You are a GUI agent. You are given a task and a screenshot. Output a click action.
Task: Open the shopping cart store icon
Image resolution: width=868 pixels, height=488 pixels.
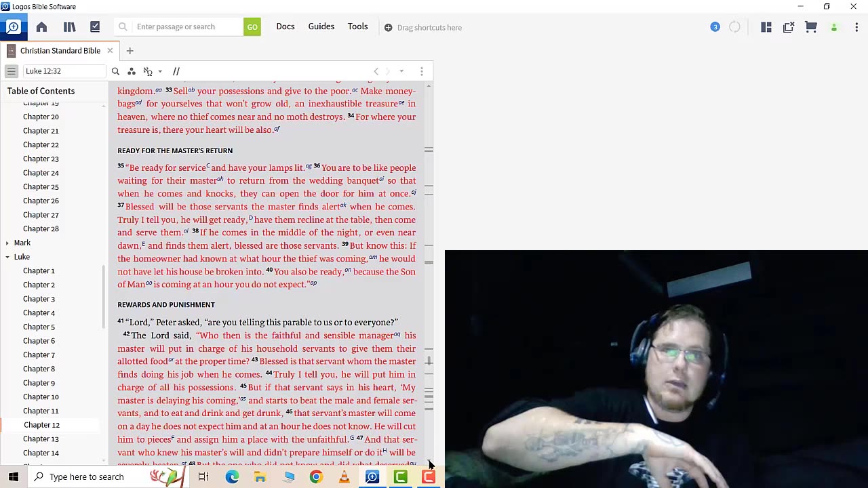pos(810,27)
